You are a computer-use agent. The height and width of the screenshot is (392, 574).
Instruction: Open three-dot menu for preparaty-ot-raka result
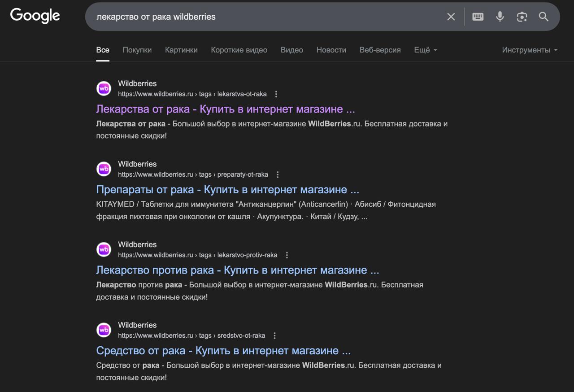coord(278,174)
